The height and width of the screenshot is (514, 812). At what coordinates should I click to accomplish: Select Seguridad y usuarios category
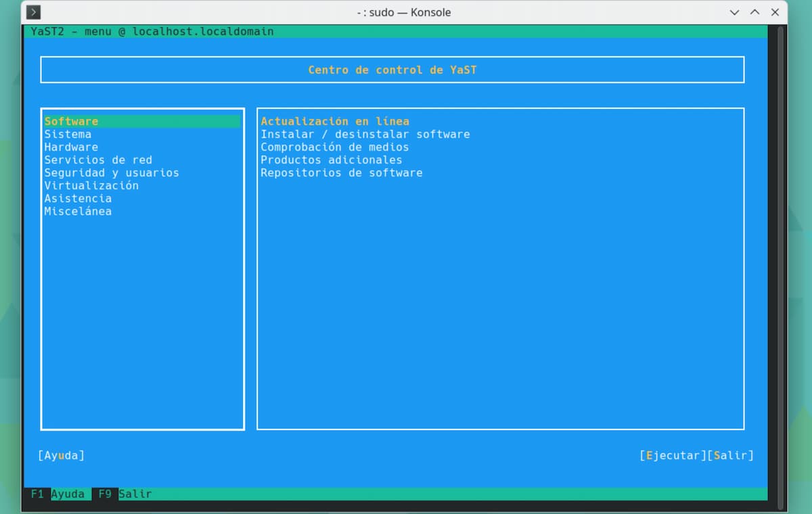[112, 173]
